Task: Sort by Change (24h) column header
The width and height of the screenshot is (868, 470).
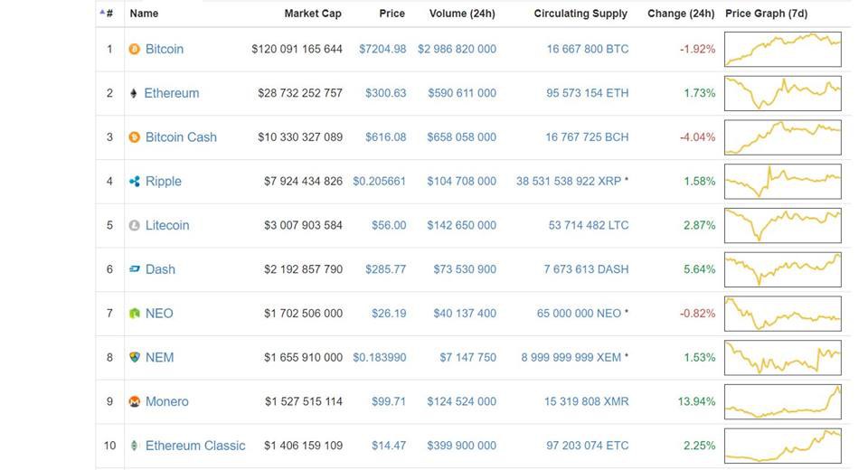Action: pyautogui.click(x=681, y=14)
